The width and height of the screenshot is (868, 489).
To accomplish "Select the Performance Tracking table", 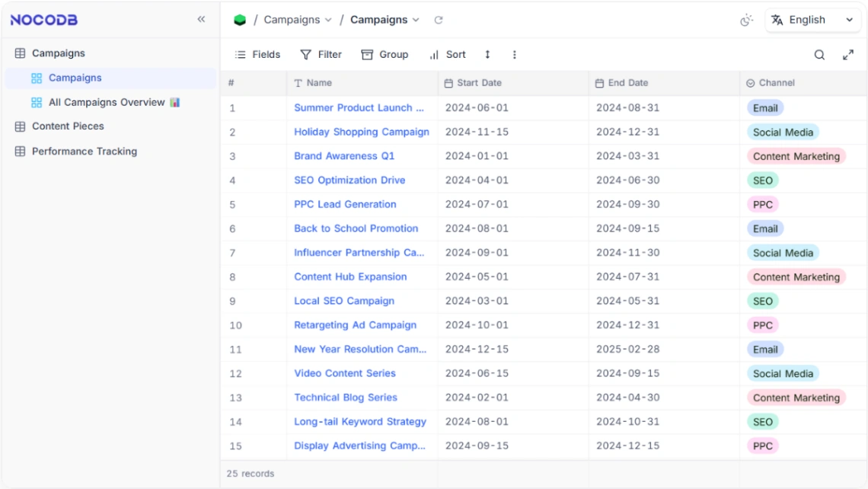I will pyautogui.click(x=83, y=152).
